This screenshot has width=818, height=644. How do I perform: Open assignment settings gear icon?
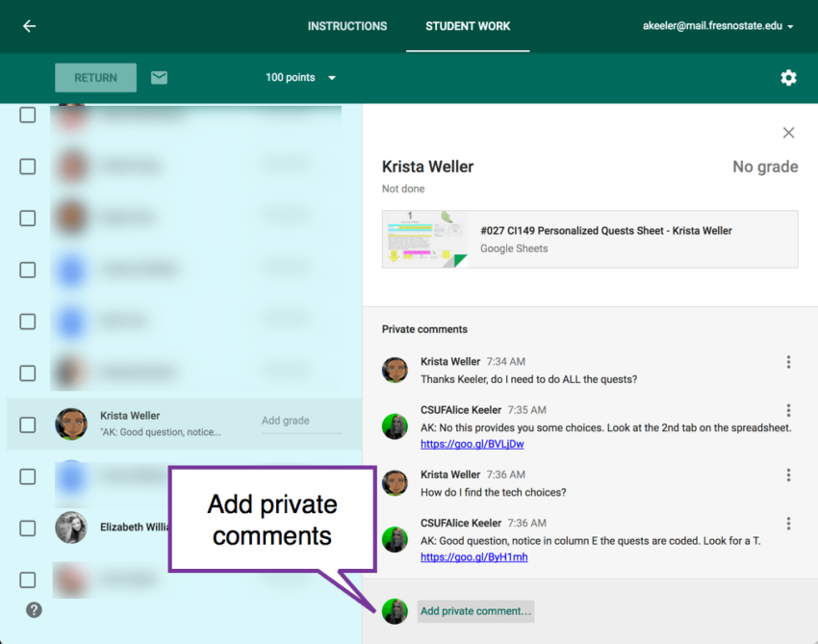pos(788,78)
